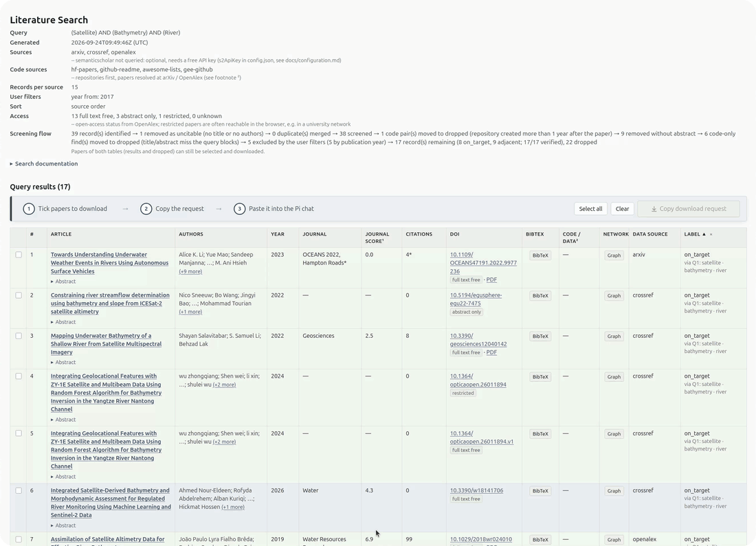
Task: Sort by the Year column header
Action: pyautogui.click(x=277, y=234)
